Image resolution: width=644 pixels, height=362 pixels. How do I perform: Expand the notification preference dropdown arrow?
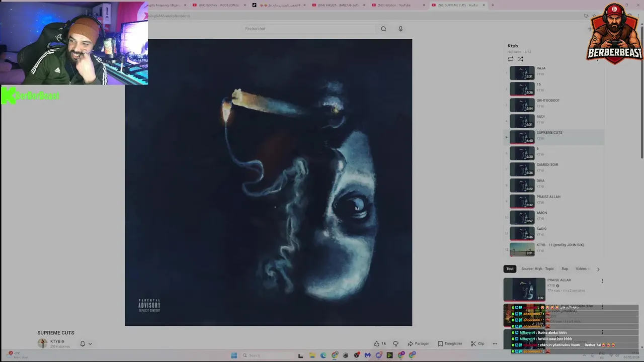click(x=90, y=344)
